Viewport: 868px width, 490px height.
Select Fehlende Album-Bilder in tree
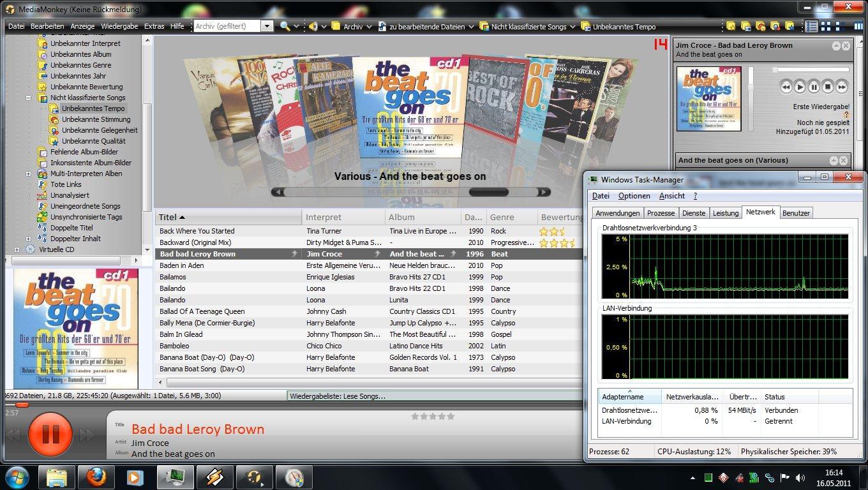click(x=84, y=152)
